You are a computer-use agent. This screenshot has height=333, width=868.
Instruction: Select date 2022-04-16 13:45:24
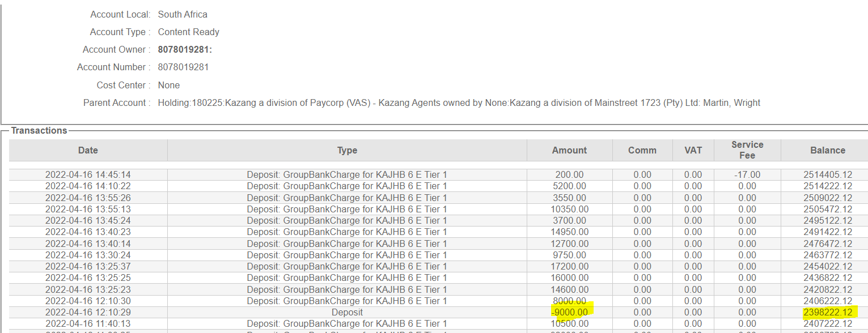point(88,220)
